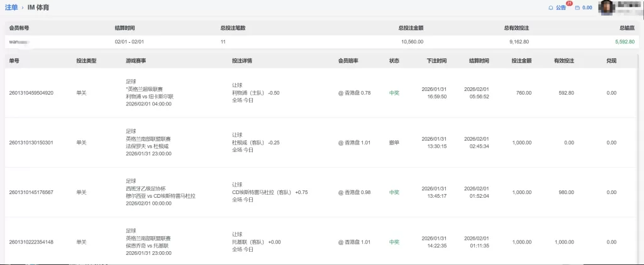Open the user avatar profile picture
This screenshot has height=265, width=644.
click(x=607, y=8)
